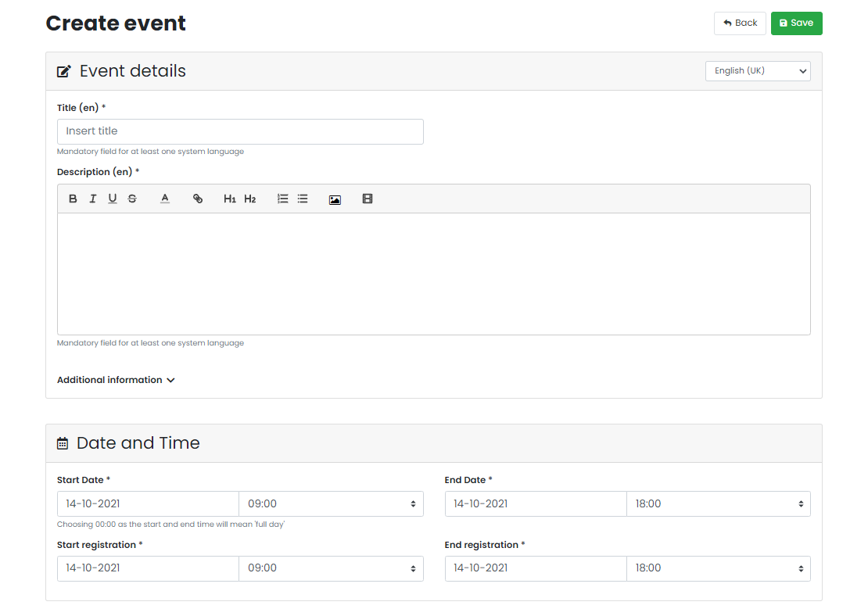Toggle bold formatting in the description editor
868x616 pixels.
click(73, 199)
